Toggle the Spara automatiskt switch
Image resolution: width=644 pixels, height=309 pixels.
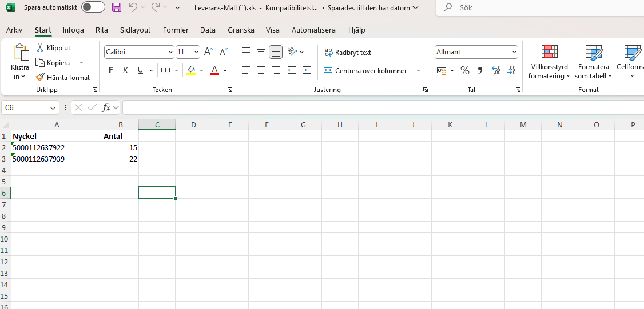tap(93, 7)
